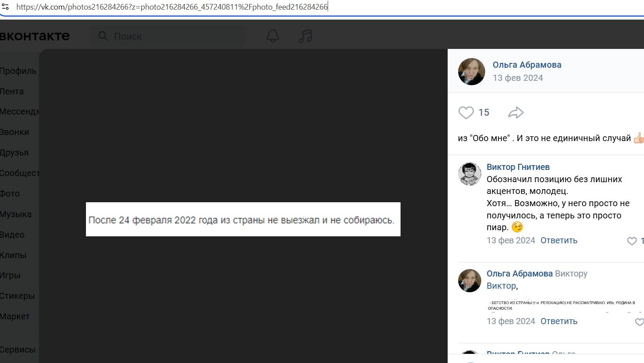Like the photo with heart icon
Screen dimensions: 644x363
tap(466, 113)
